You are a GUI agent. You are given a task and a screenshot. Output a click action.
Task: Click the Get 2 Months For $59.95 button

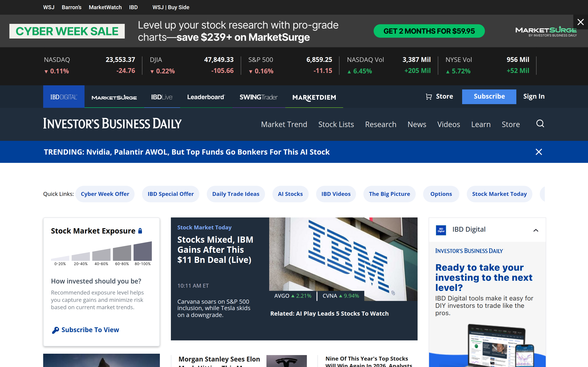(429, 31)
